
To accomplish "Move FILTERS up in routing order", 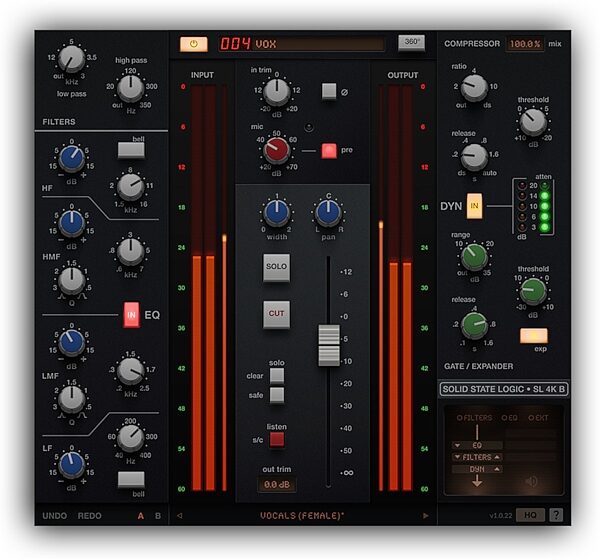I will pos(497,457).
